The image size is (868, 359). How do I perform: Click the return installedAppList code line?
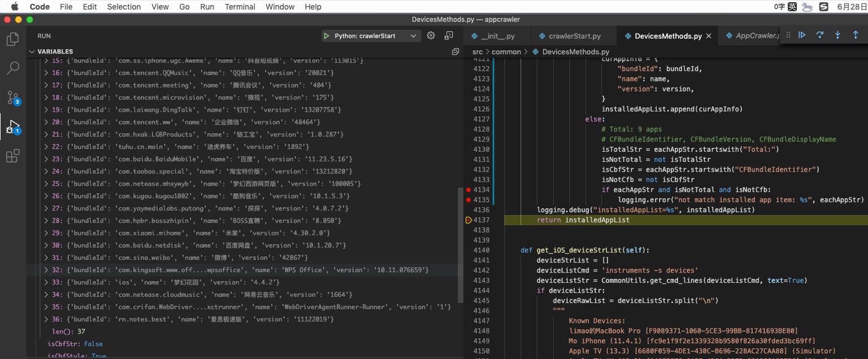[583, 220]
